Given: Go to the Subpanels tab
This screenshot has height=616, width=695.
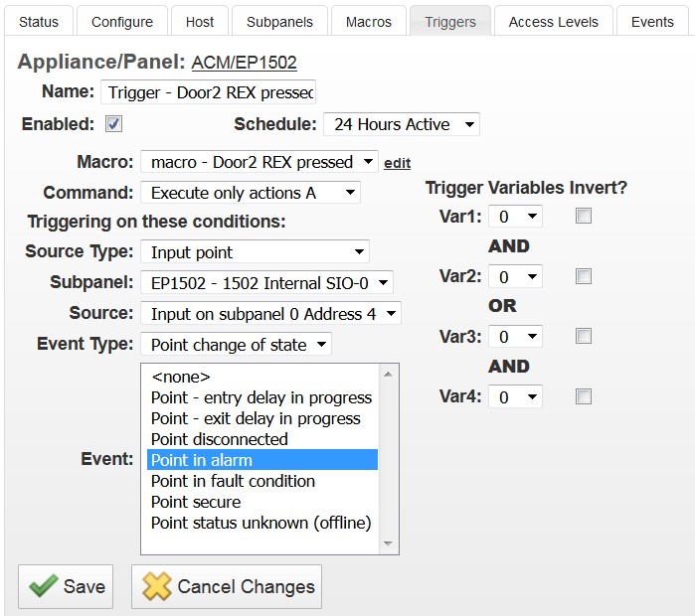Looking at the screenshot, I should 279,21.
